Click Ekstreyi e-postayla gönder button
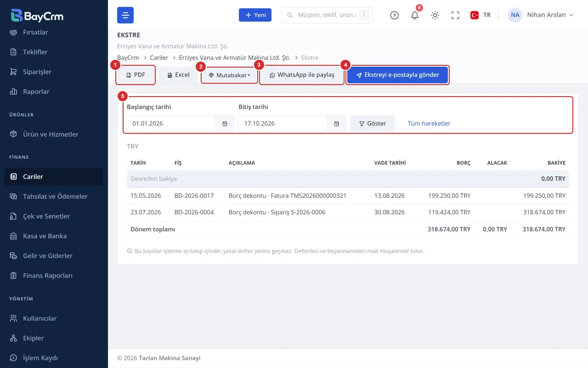The image size is (588, 368). (397, 75)
